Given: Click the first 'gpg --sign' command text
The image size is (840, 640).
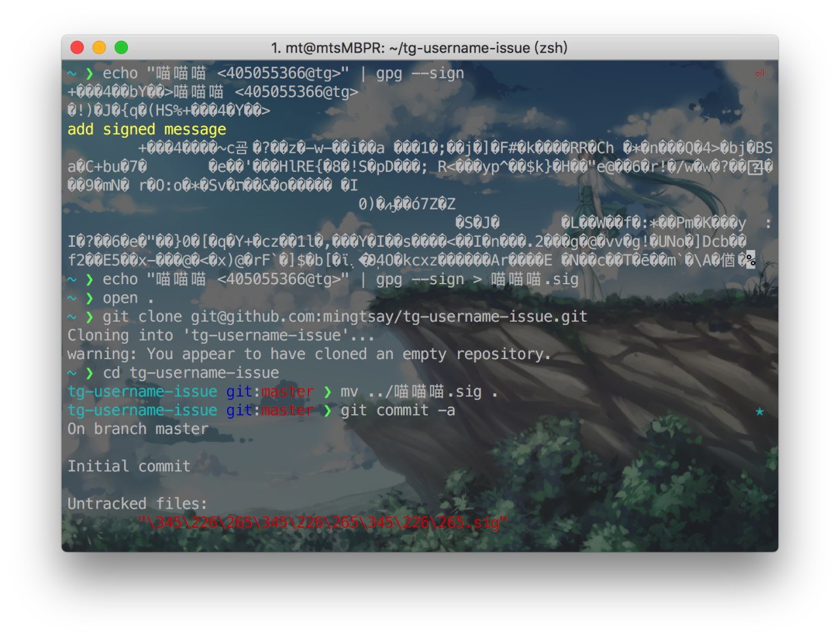Looking at the screenshot, I should (x=420, y=74).
